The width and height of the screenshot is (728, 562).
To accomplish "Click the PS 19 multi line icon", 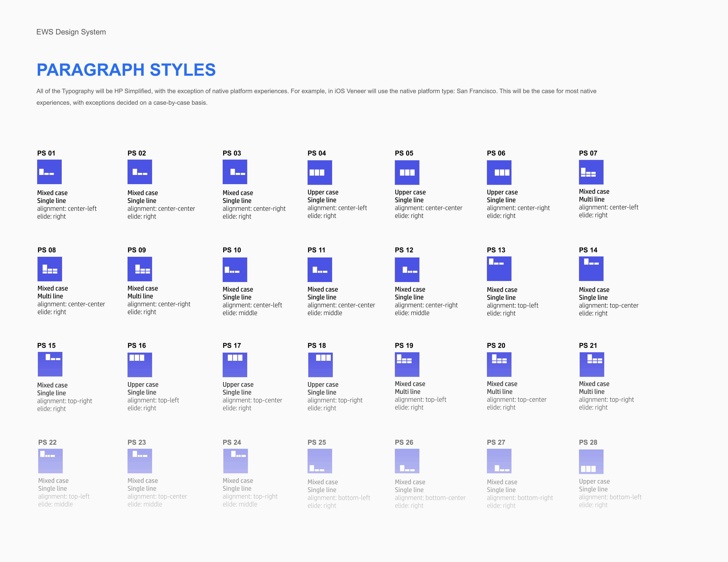I will [x=407, y=365].
